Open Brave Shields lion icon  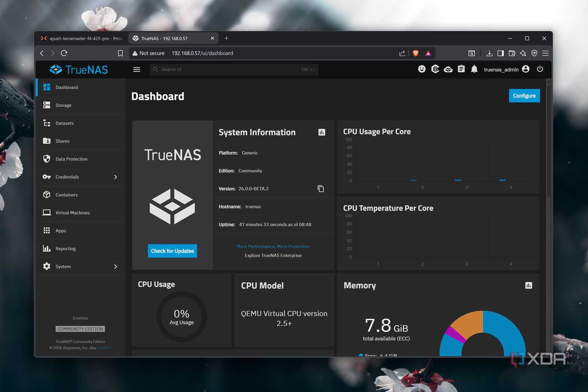point(416,53)
